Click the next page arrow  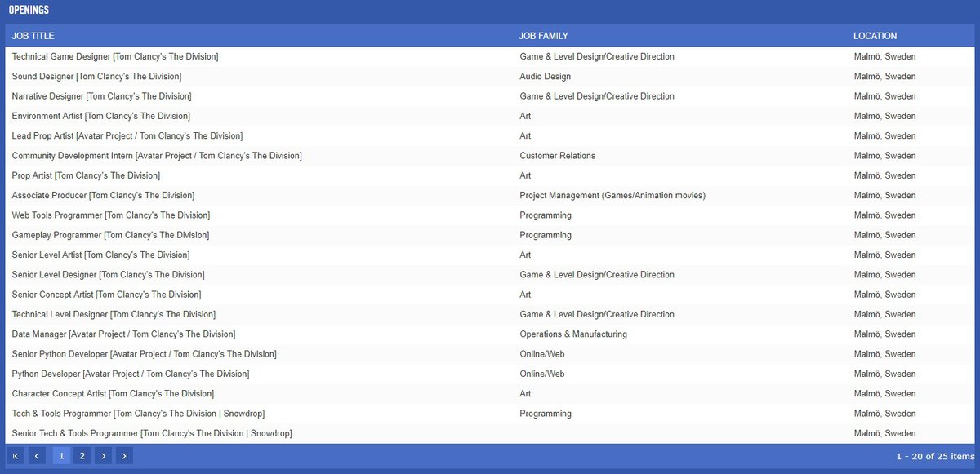[x=103, y=456]
